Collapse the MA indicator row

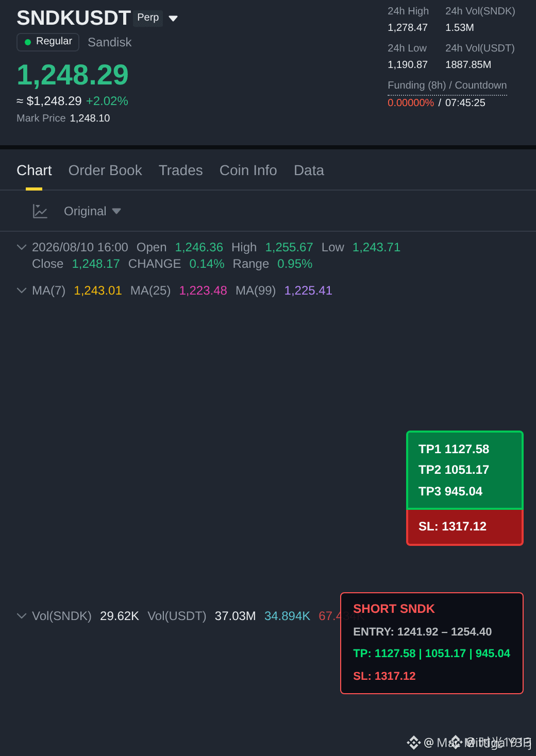pyautogui.click(x=22, y=290)
